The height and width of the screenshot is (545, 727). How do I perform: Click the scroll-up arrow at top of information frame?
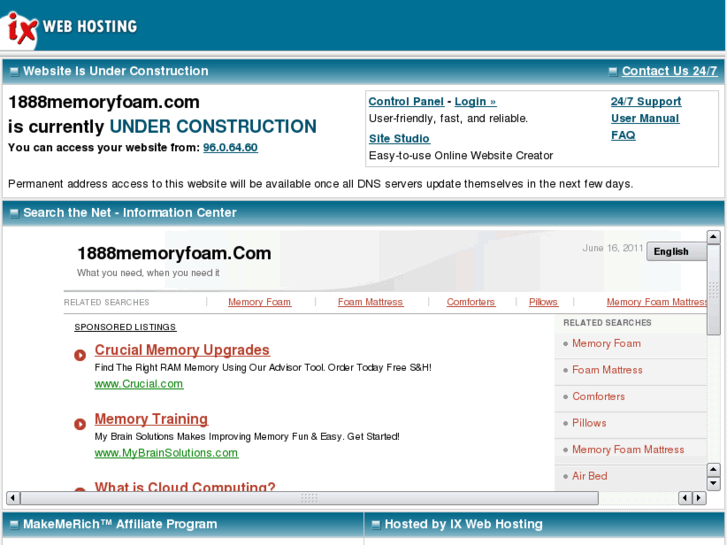click(713, 237)
